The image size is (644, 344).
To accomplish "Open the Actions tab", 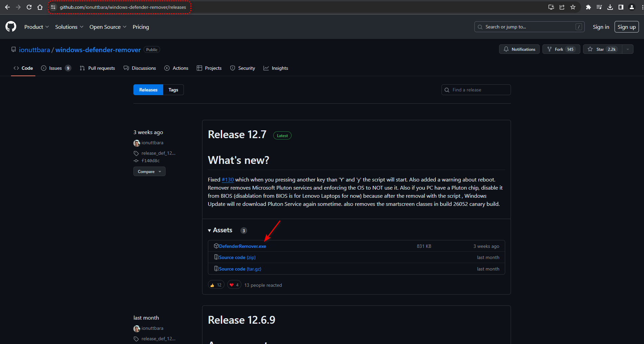I will 176,68.
